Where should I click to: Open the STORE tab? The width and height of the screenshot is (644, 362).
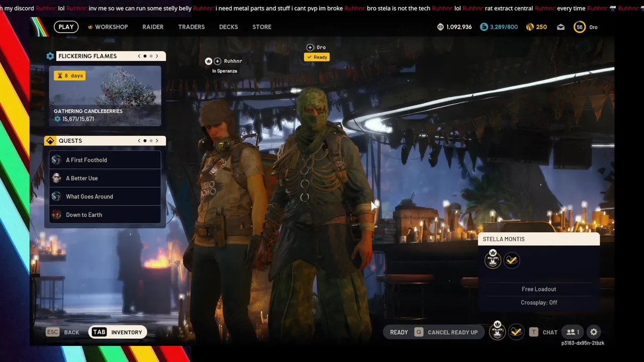click(262, 27)
